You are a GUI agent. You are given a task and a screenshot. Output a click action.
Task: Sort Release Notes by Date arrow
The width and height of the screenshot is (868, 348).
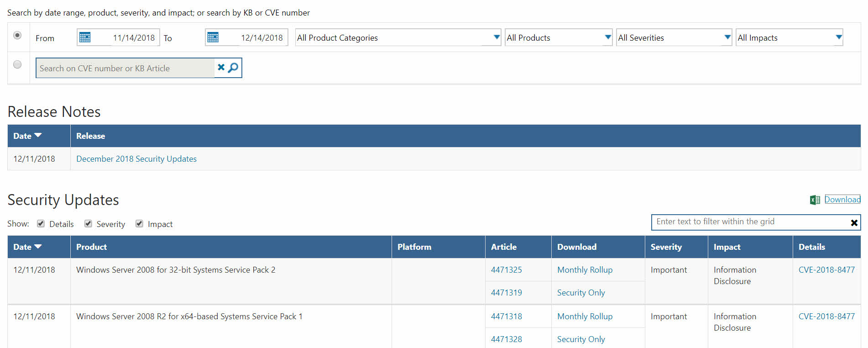point(38,135)
